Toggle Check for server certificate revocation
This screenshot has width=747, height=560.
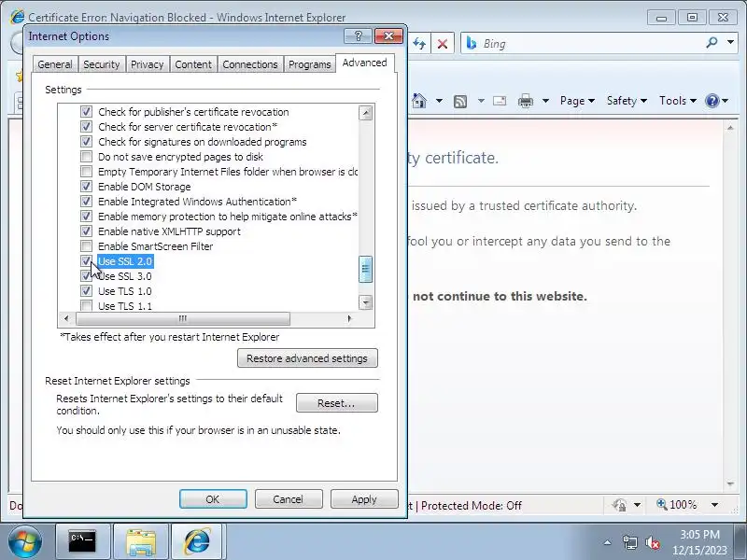point(86,127)
